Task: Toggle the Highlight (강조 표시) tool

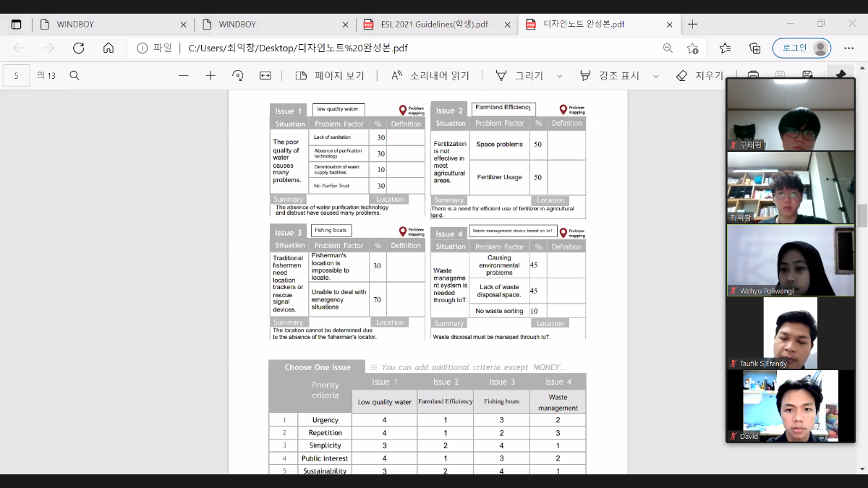Action: tap(610, 75)
